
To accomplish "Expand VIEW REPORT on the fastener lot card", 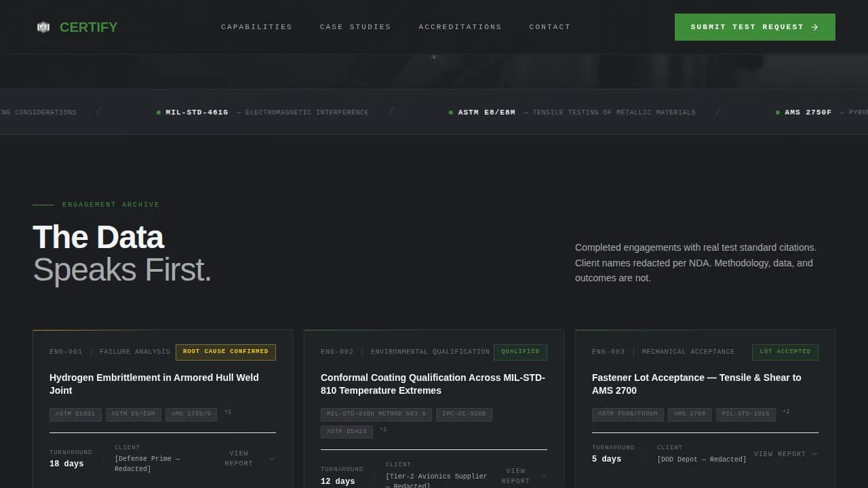I will pos(786,453).
